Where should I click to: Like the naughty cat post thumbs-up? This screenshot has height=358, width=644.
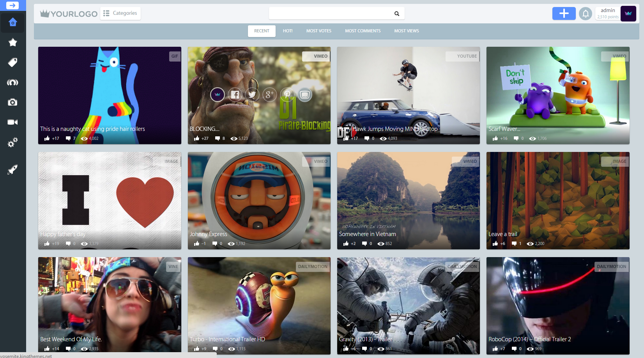[47, 138]
